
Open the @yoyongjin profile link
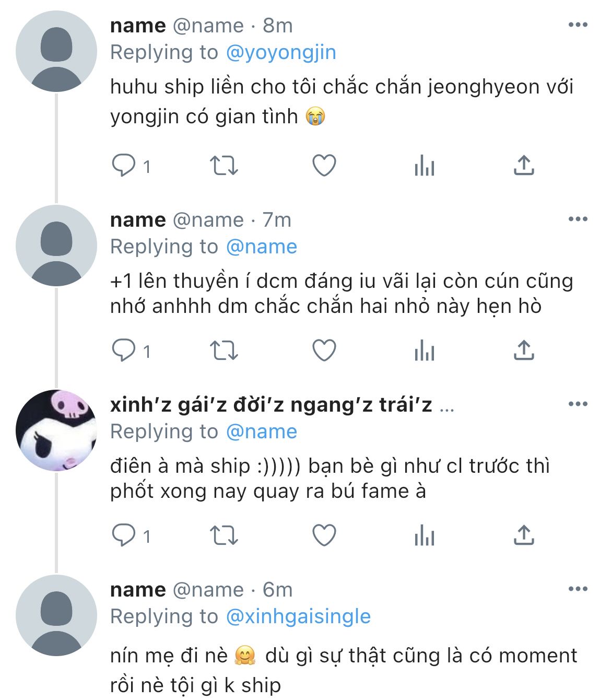tap(281, 52)
